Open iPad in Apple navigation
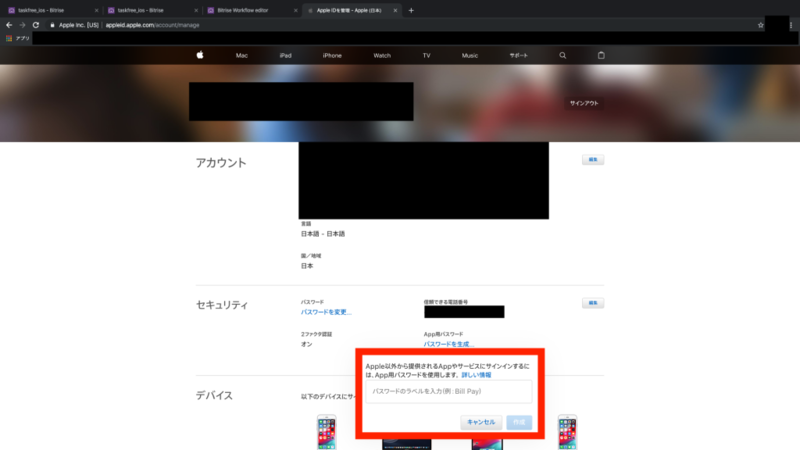 pyautogui.click(x=286, y=56)
